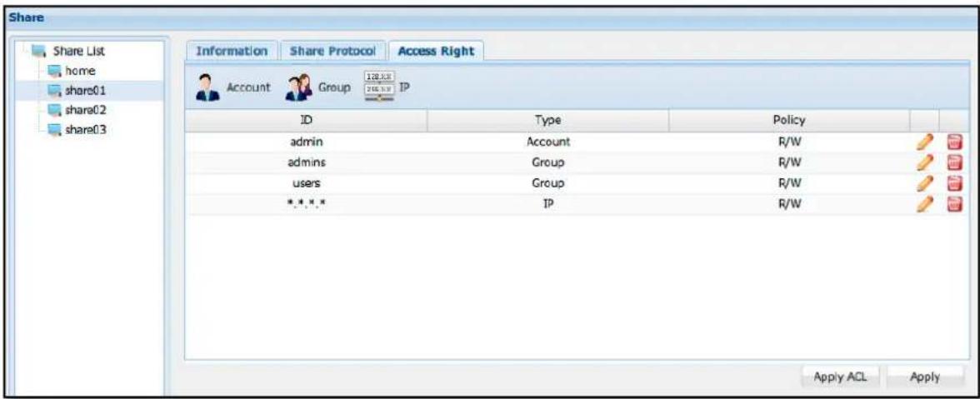
Task: Click the Account type cell in admin row
Action: coord(548,142)
